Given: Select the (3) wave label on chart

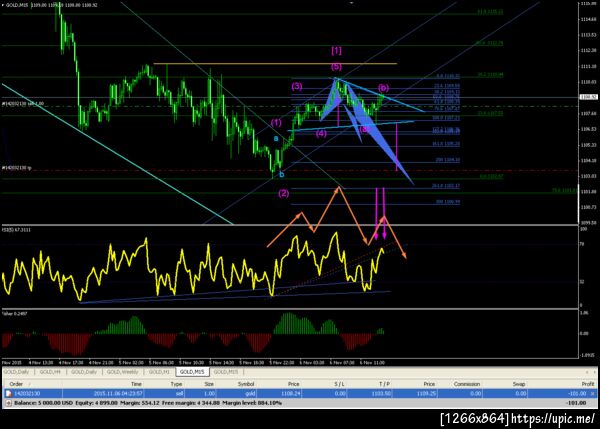Looking at the screenshot, I should (x=297, y=86).
